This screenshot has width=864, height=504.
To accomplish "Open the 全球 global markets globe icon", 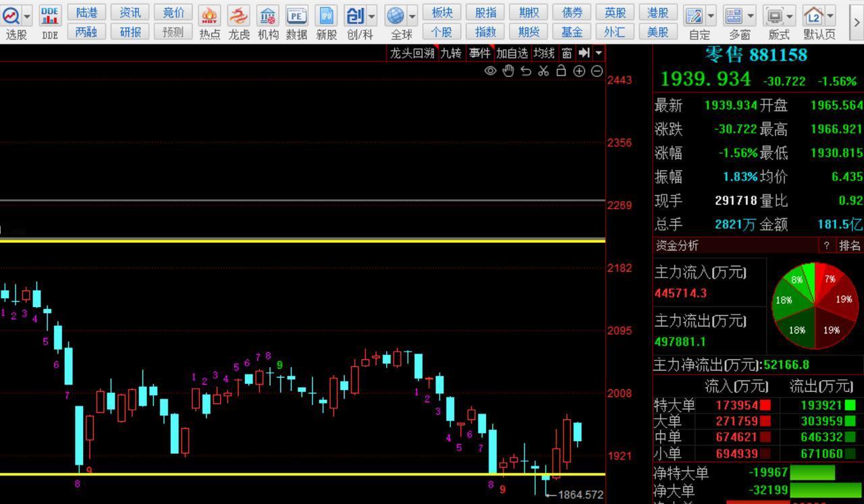I will (396, 16).
